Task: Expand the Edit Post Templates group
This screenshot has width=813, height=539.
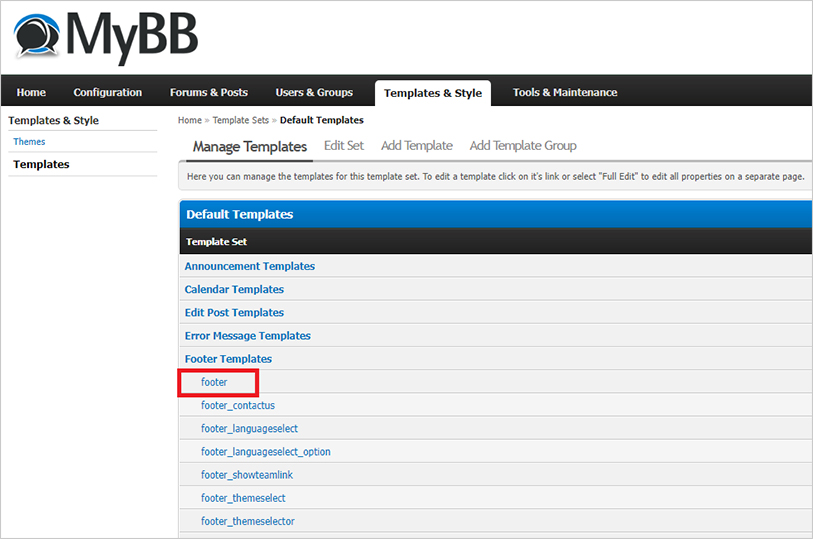Action: click(234, 313)
